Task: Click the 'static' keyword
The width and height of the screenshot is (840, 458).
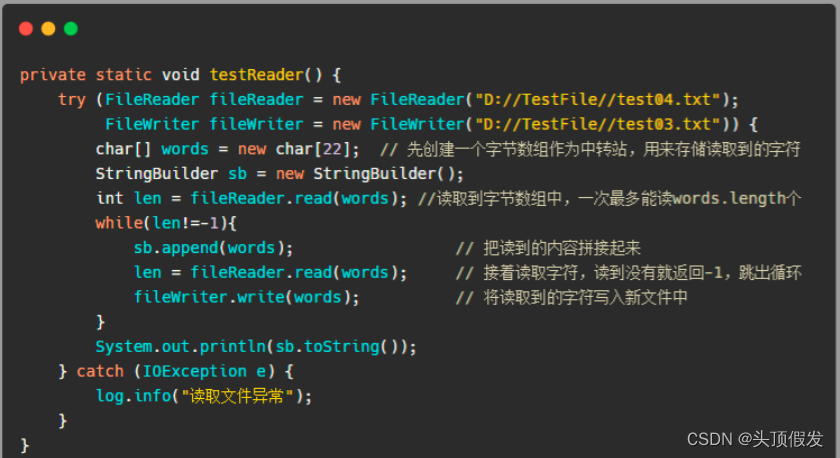Action: (x=124, y=74)
